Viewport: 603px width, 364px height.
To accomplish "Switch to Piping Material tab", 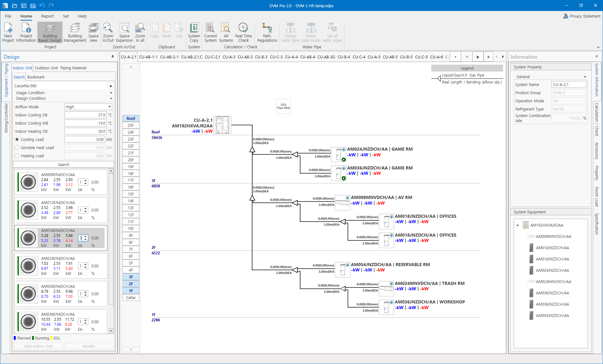I will [73, 68].
